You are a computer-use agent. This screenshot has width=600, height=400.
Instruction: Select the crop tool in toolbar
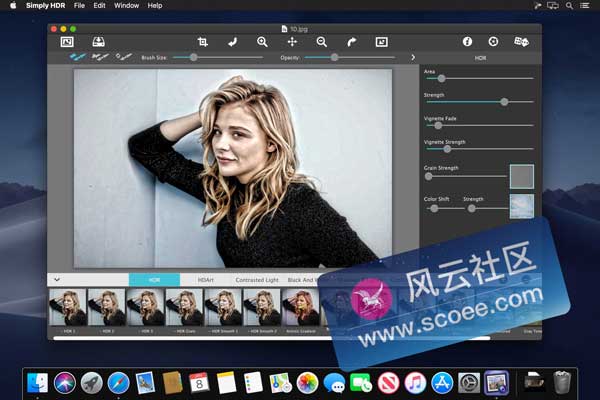[202, 42]
